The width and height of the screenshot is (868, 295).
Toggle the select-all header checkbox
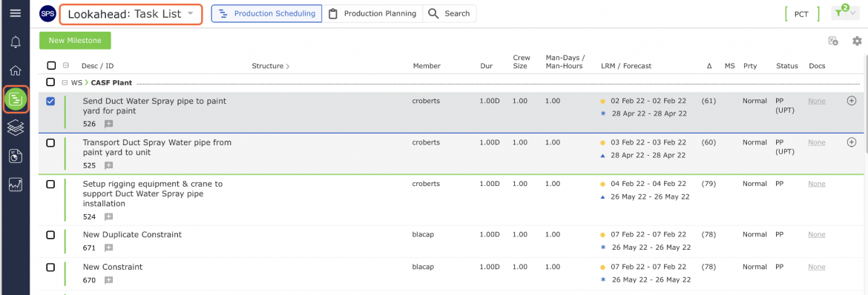tap(51, 66)
